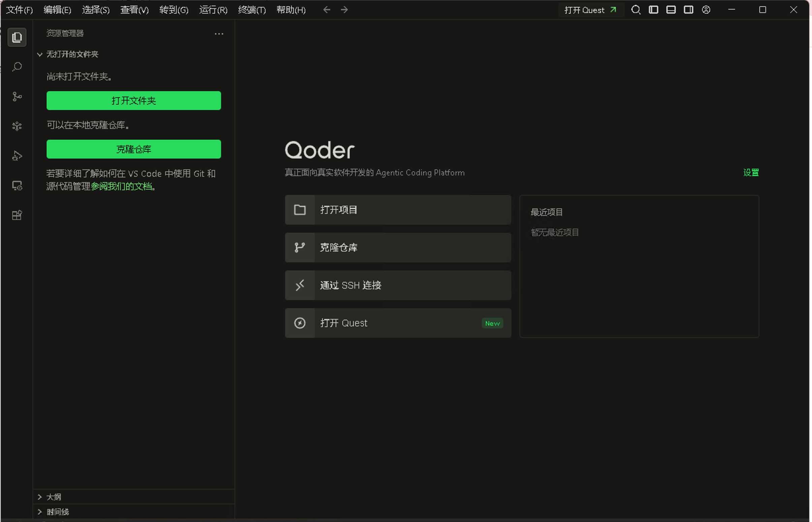Open the Extensions view icon
Viewport: 812px width, 522px height.
(x=17, y=215)
